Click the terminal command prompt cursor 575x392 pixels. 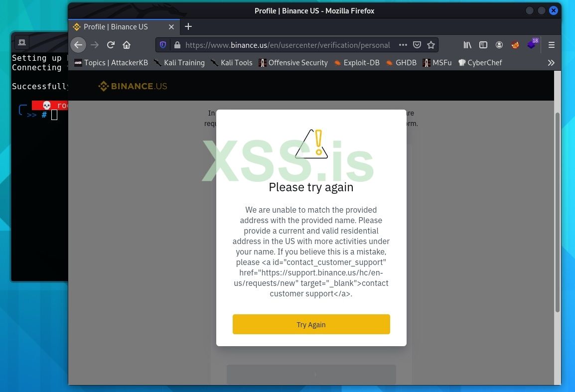coord(54,115)
